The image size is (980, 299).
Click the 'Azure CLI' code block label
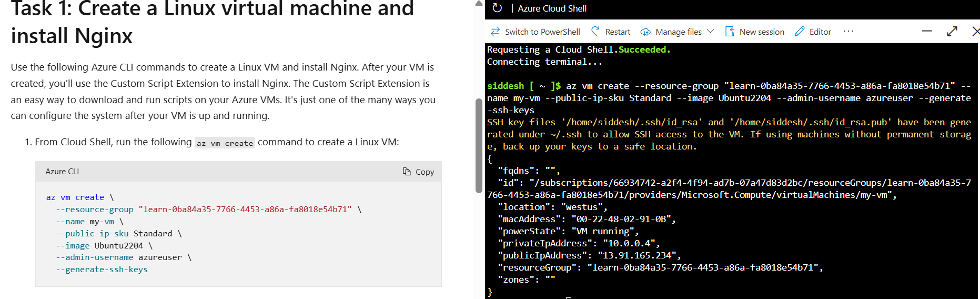pyautogui.click(x=62, y=172)
